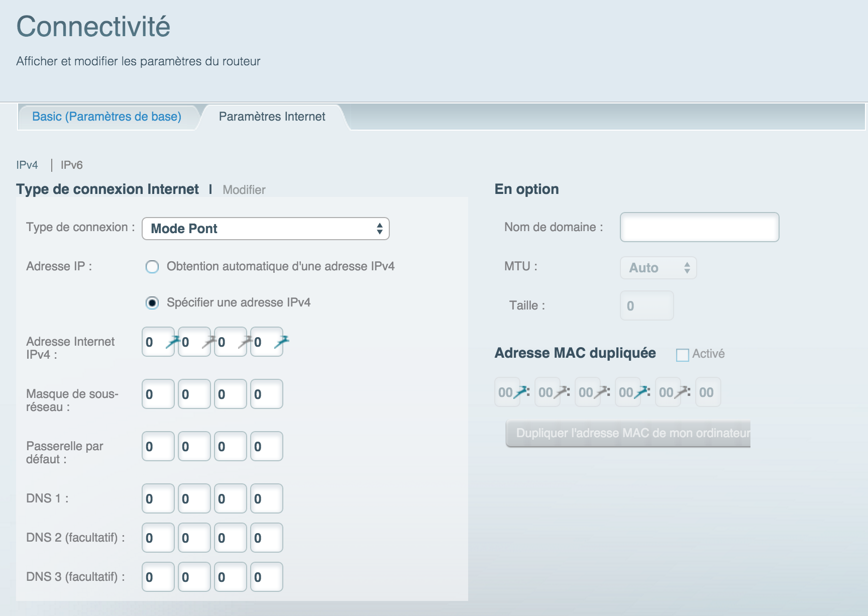Click second MAC address byte field

(548, 392)
